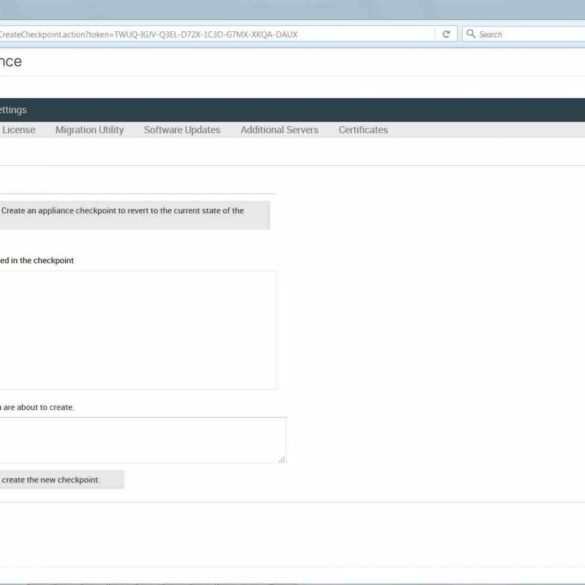
Task: Go to the Additional Servers tab
Action: coord(279,130)
